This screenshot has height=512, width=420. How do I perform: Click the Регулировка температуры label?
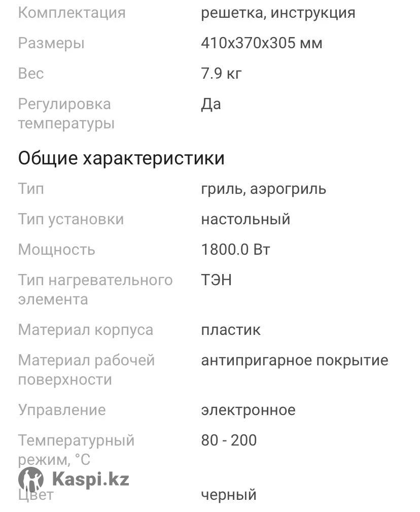pos(66,114)
